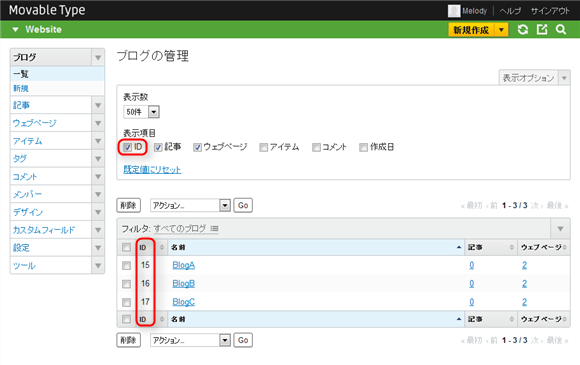Open the 記事 sidebar menu

point(21,105)
